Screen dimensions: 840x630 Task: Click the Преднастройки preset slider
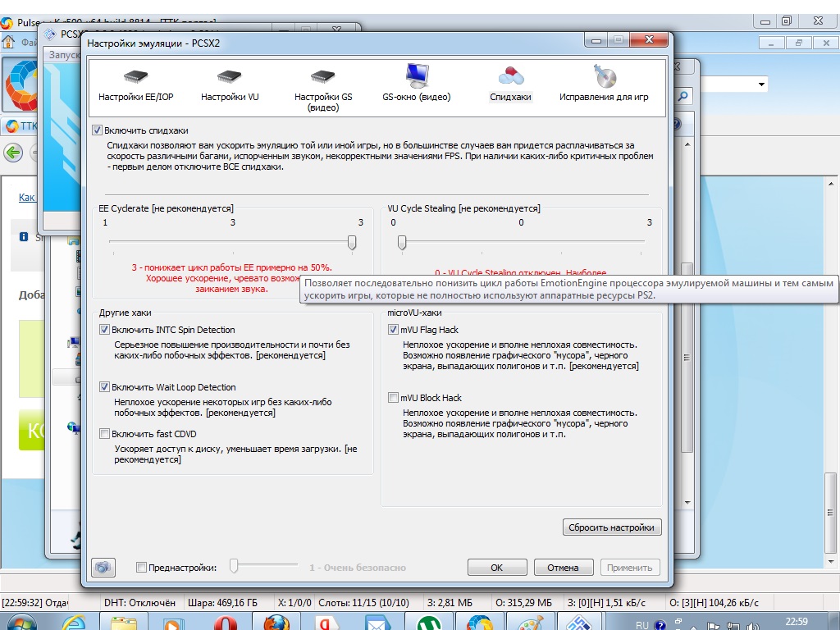point(234,566)
